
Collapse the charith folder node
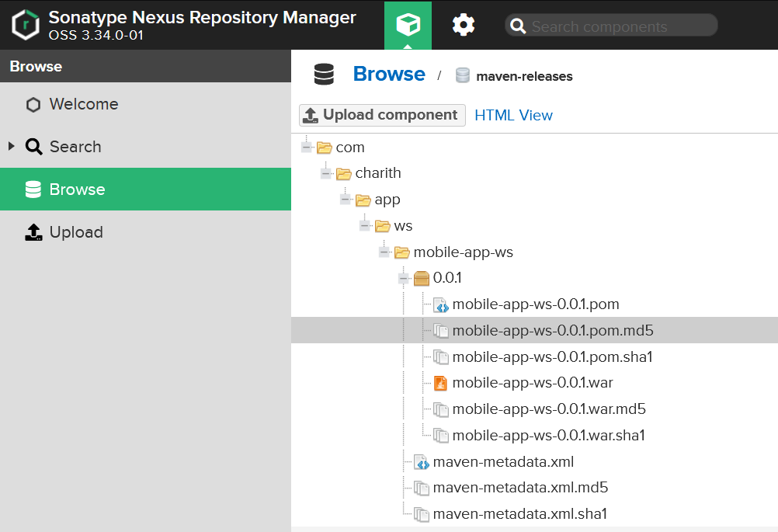point(326,174)
